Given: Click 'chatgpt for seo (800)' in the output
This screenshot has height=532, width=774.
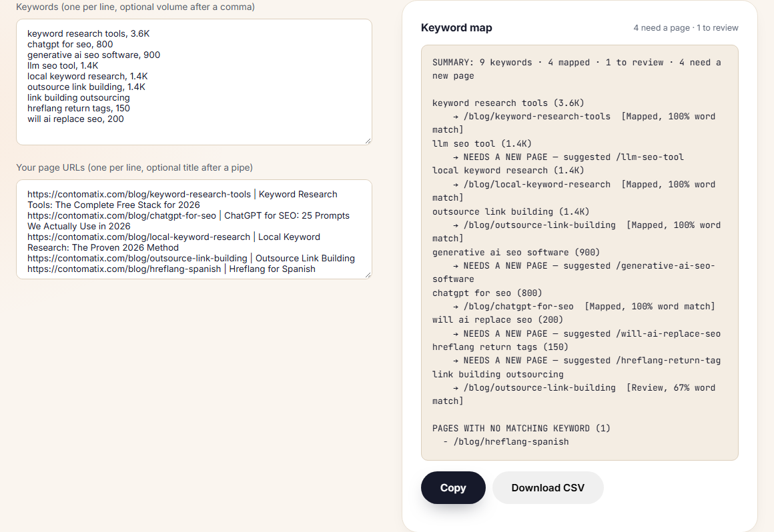Looking at the screenshot, I should (486, 293).
